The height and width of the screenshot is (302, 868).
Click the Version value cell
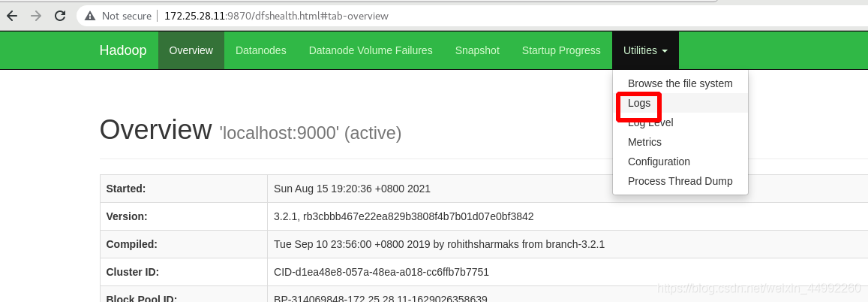pos(567,216)
